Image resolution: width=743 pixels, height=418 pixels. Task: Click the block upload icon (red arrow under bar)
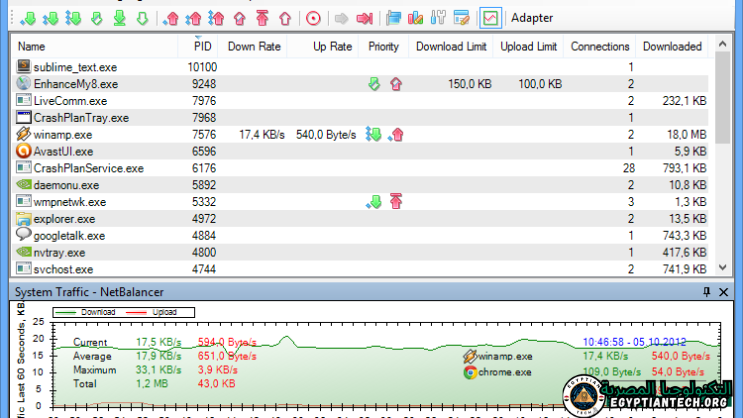pos(262,18)
